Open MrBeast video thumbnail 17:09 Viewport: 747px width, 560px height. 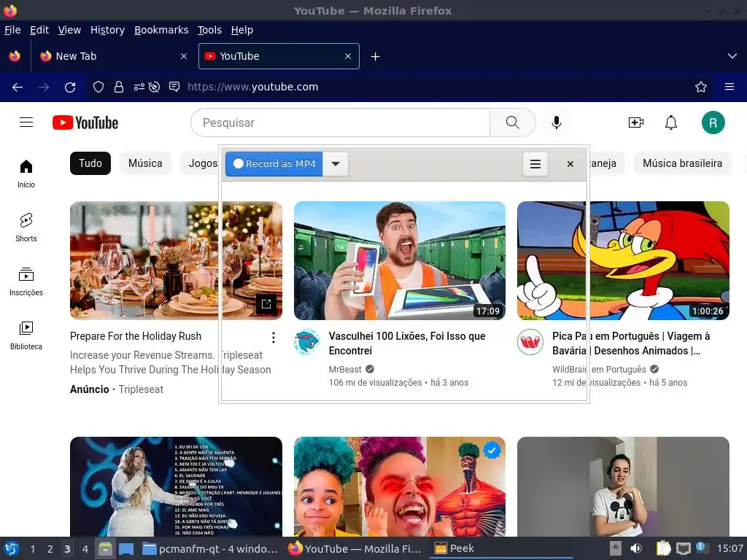click(400, 260)
